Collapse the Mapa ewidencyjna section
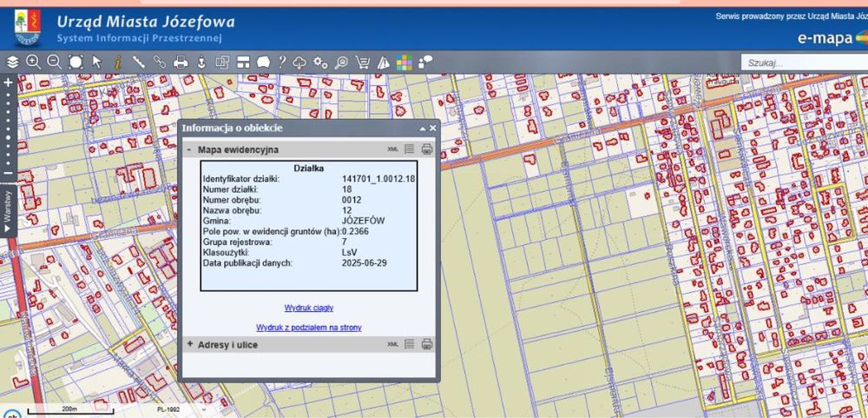Screen dimensions: 868x418 click(x=189, y=149)
